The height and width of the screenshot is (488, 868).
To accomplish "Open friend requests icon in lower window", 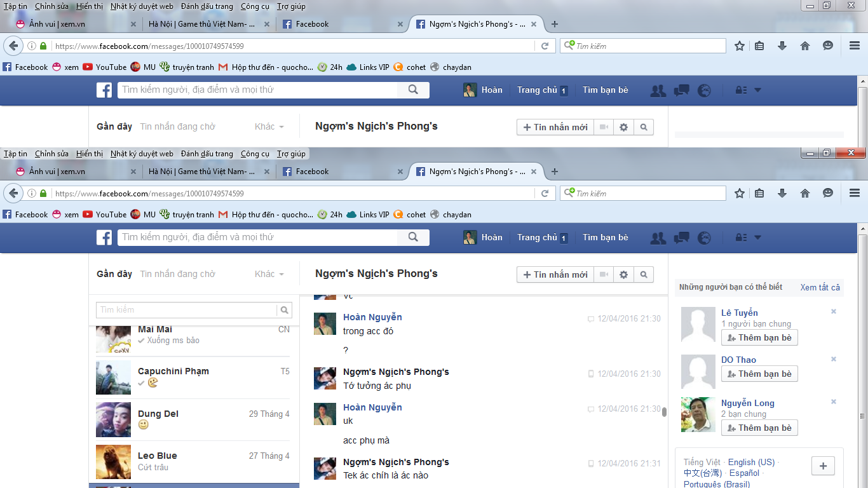I will point(658,238).
